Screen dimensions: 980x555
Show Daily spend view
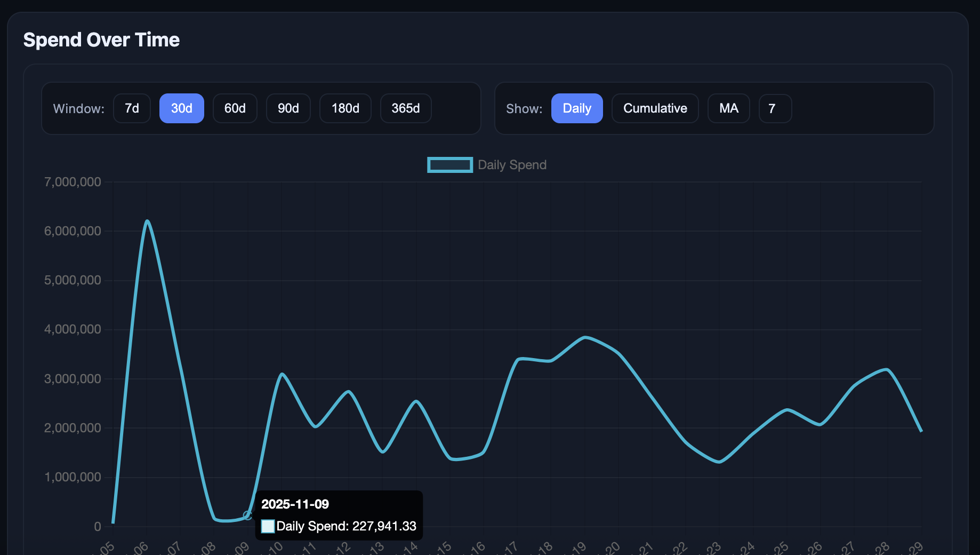(576, 108)
